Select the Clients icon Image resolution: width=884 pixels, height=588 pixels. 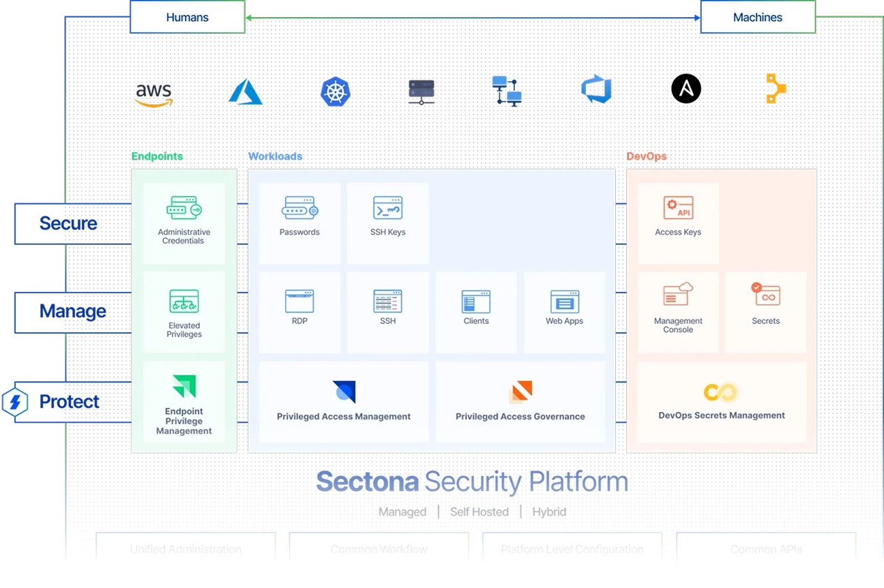pos(476,302)
